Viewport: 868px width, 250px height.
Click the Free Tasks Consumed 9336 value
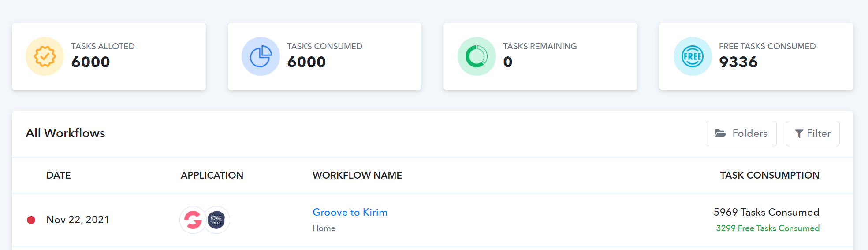[x=738, y=62]
